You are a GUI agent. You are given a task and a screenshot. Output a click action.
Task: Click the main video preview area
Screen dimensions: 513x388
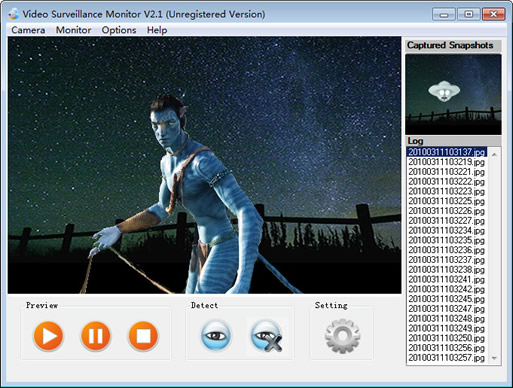(204, 165)
